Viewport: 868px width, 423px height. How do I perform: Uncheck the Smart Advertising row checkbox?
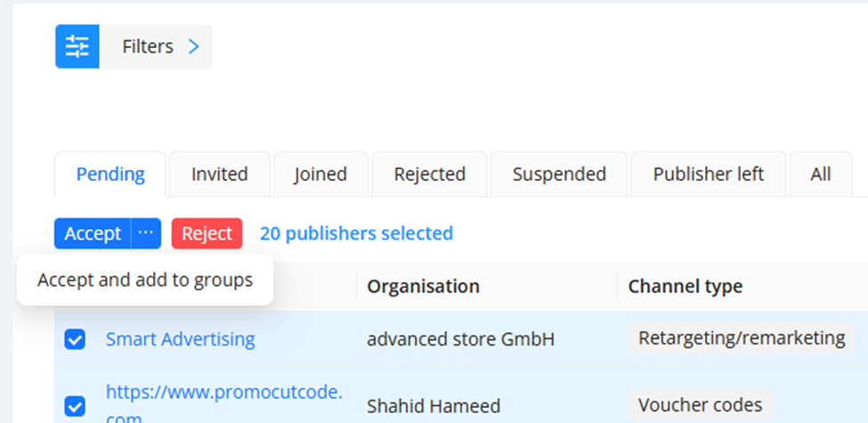point(75,339)
